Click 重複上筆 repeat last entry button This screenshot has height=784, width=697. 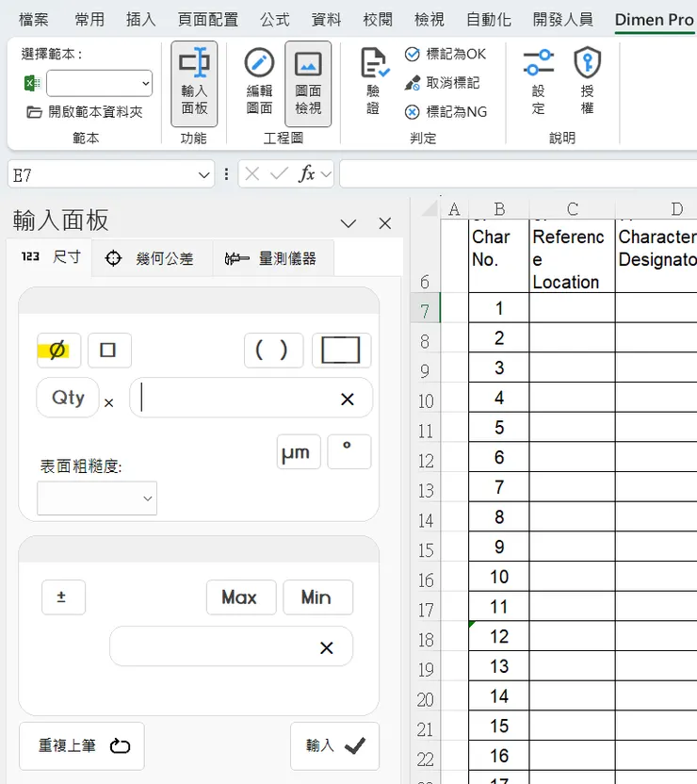[x=82, y=746]
